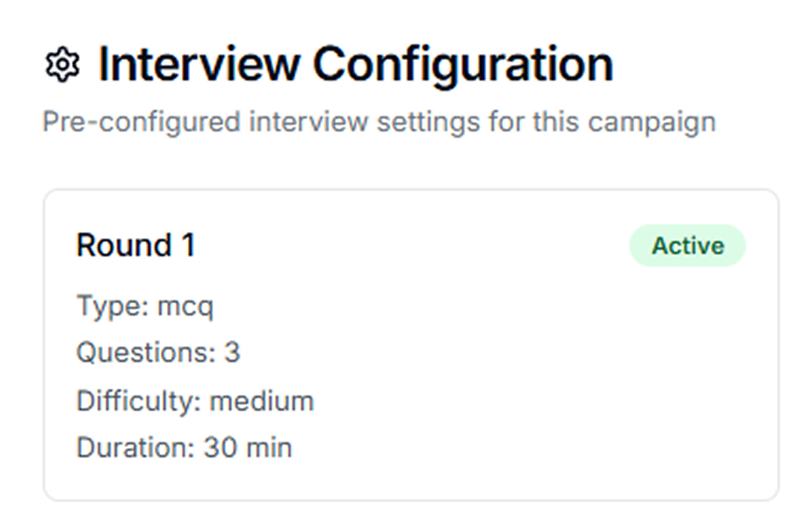Click the "Questions:" label
The height and width of the screenshot is (527, 812).
[x=146, y=353]
